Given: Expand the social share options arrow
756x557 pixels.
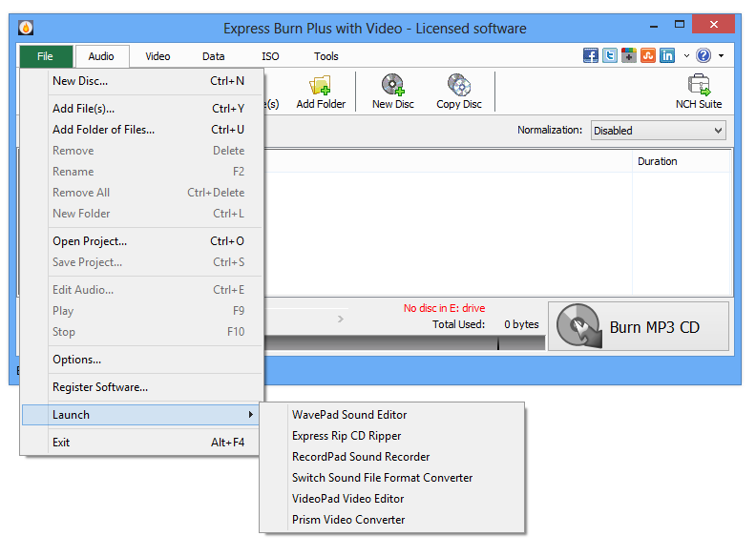Looking at the screenshot, I should pos(686,56).
